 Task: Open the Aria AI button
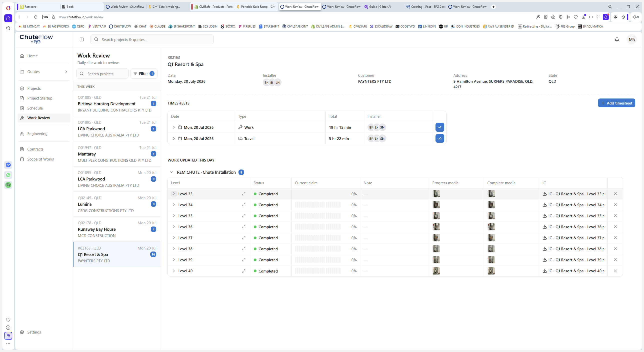point(636,17)
